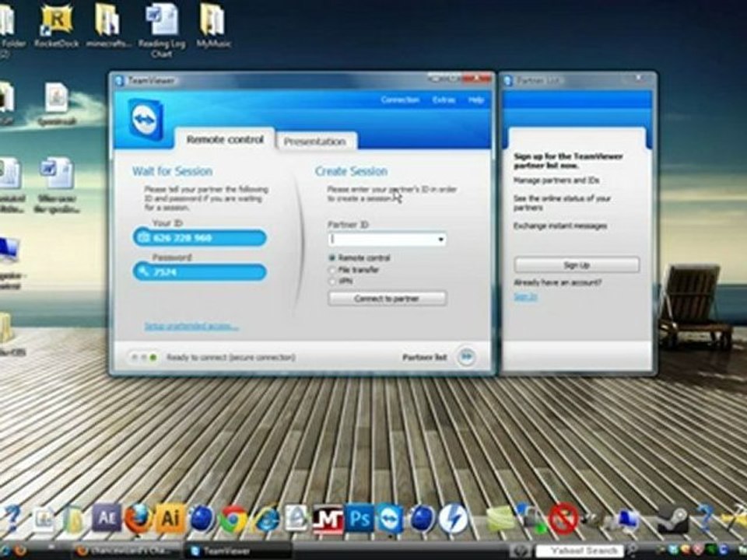Click the Yahoo! Search box in the taskbar
Image resolution: width=747 pixels, height=560 pixels.
coord(580,551)
